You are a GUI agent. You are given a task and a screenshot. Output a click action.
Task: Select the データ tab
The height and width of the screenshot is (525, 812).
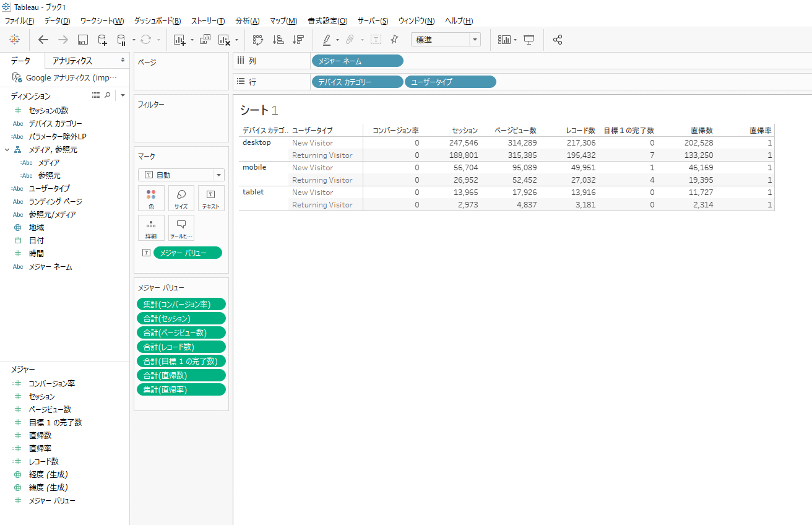[20, 61]
